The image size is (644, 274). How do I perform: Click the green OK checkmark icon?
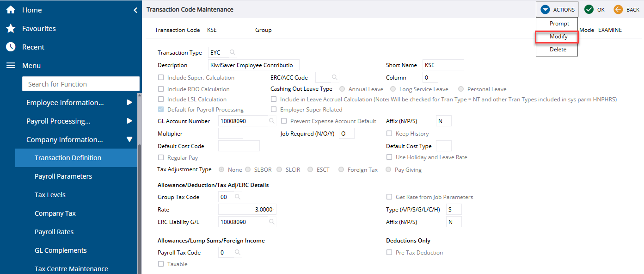tap(589, 10)
